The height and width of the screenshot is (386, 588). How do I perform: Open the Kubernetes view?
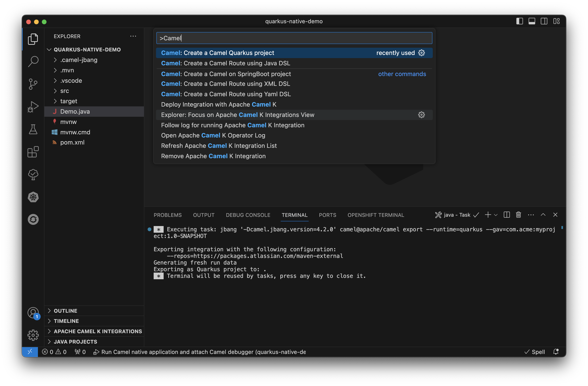(33, 197)
